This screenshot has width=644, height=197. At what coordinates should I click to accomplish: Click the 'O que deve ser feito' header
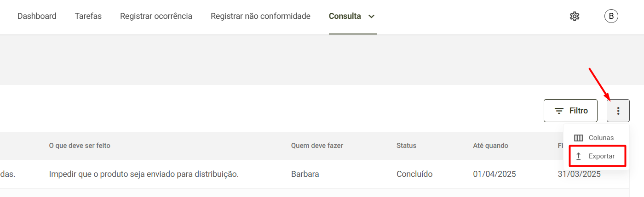click(x=80, y=146)
